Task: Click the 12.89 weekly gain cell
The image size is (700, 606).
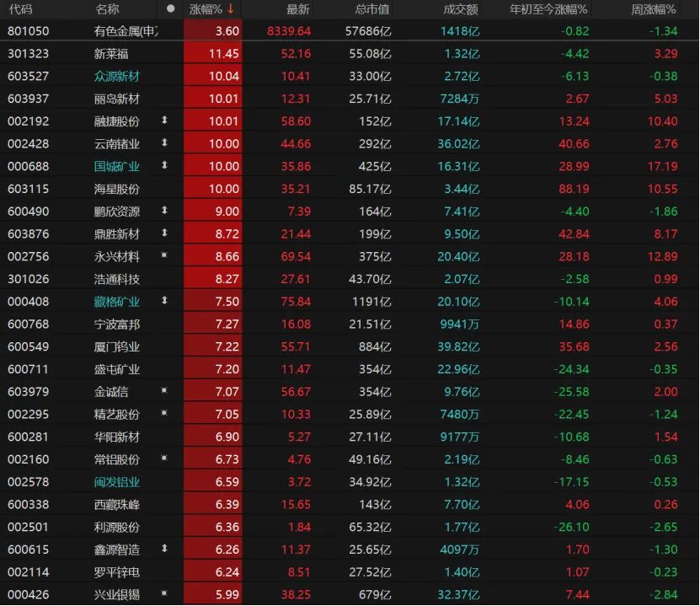Action: (x=662, y=257)
